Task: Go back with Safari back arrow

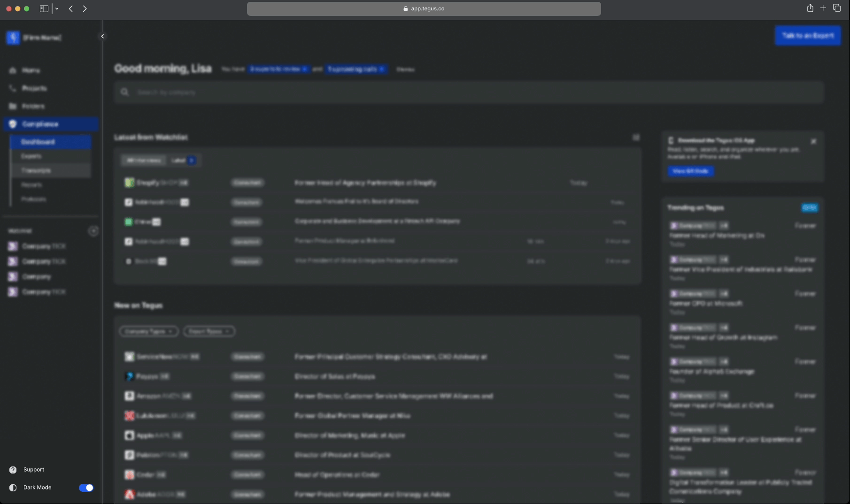Action: click(71, 8)
